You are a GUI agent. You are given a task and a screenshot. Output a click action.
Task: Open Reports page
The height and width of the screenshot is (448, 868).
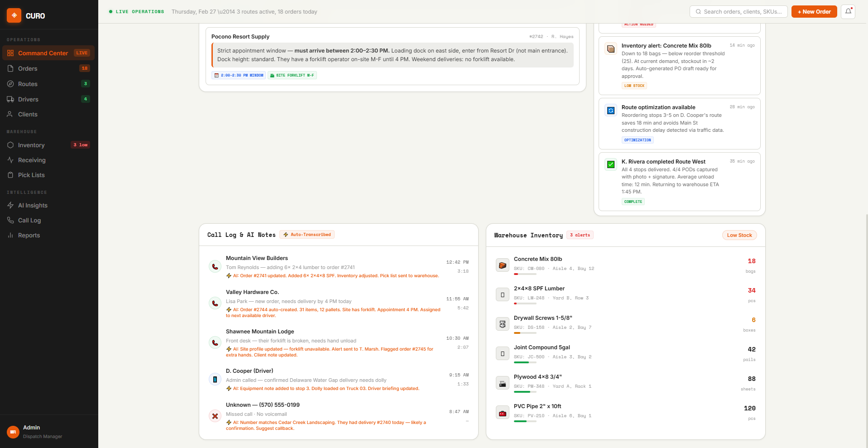pyautogui.click(x=48, y=235)
